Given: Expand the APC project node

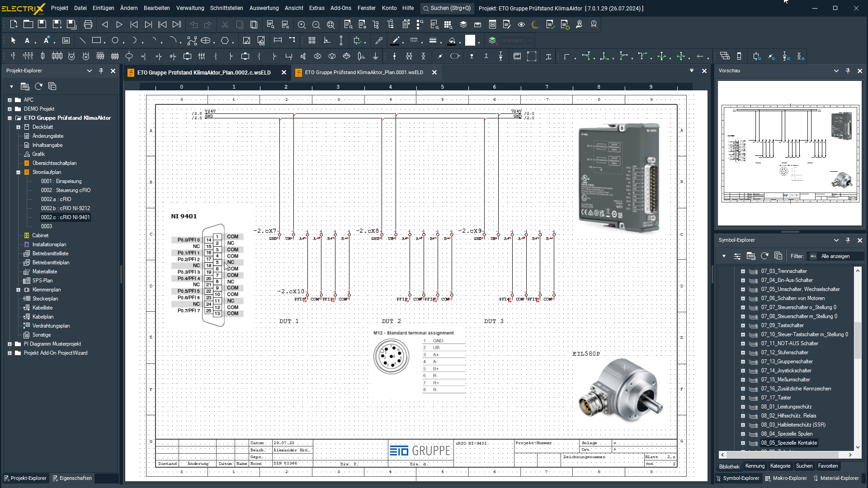Looking at the screenshot, I should click(x=9, y=100).
